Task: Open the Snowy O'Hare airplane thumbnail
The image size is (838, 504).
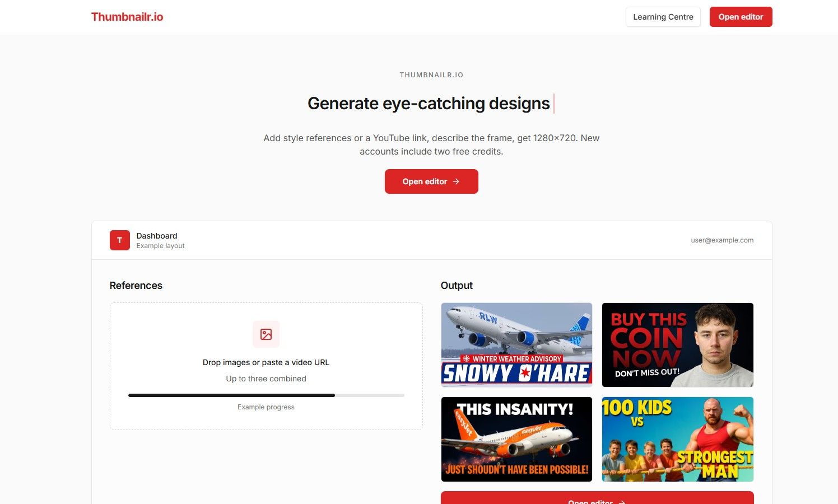Action: tap(516, 345)
